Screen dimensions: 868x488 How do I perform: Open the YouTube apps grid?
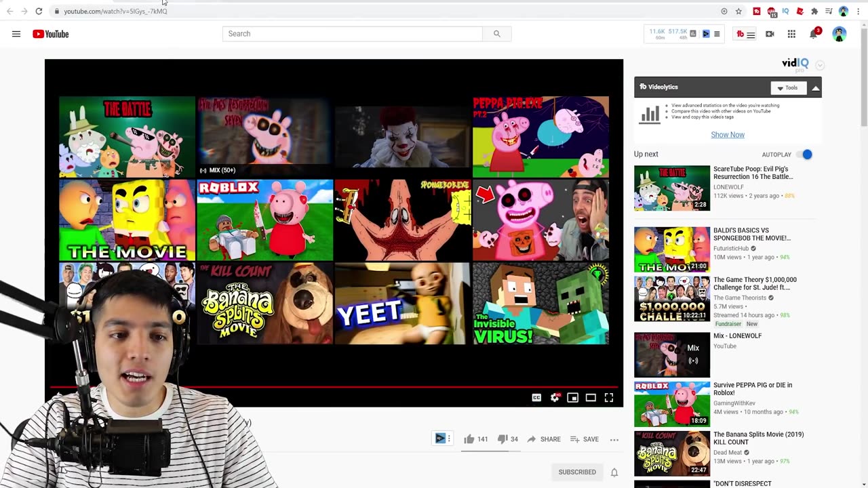pos(791,34)
